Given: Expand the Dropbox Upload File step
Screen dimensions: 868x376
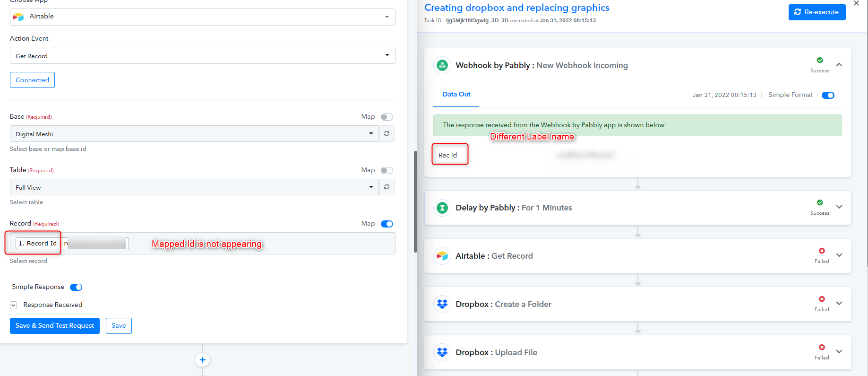Looking at the screenshot, I should [839, 352].
